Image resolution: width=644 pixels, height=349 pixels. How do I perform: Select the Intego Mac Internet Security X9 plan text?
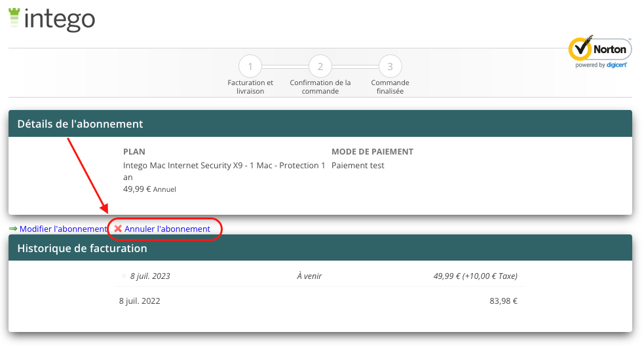pos(224,171)
